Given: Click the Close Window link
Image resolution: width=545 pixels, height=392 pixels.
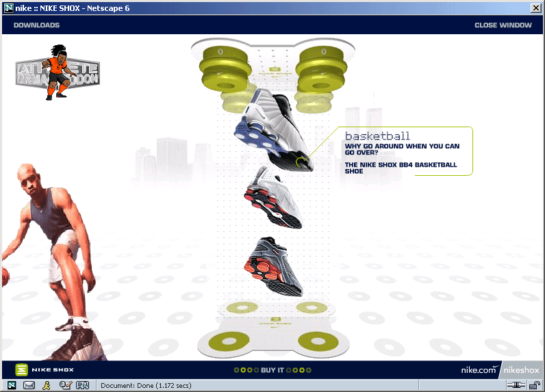Looking at the screenshot, I should point(503,25).
